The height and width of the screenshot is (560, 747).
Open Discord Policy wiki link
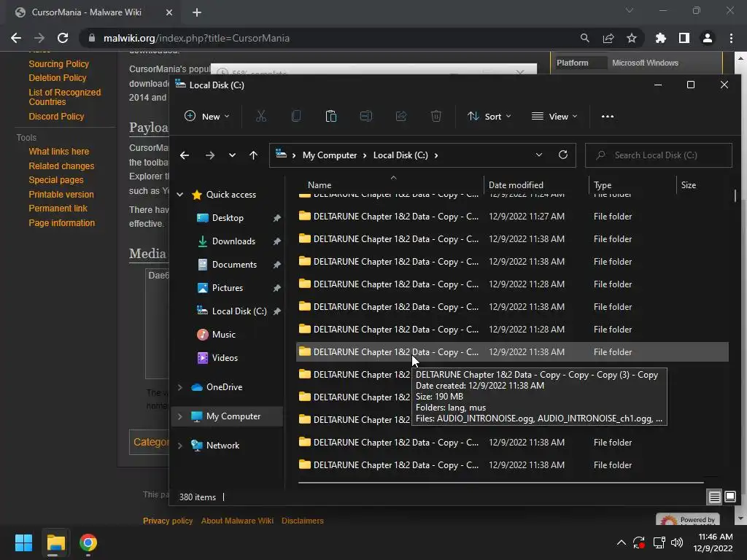tap(56, 116)
